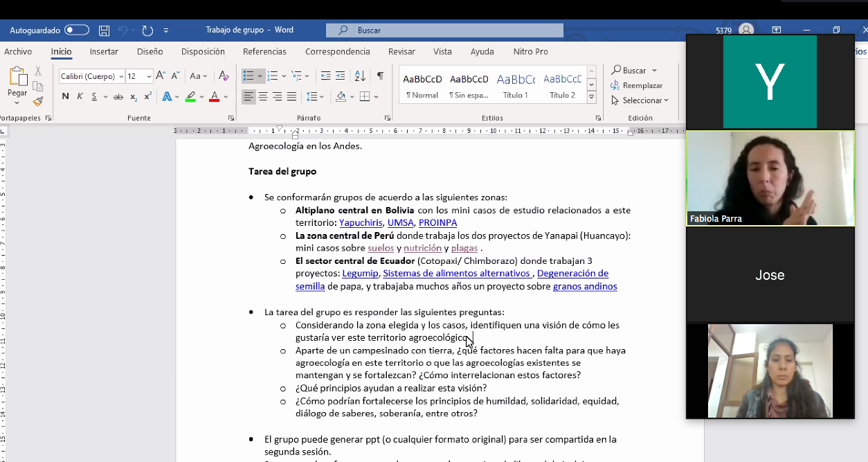Open the Referencias ribbon tab
This screenshot has width=868, height=462.
click(x=264, y=52)
